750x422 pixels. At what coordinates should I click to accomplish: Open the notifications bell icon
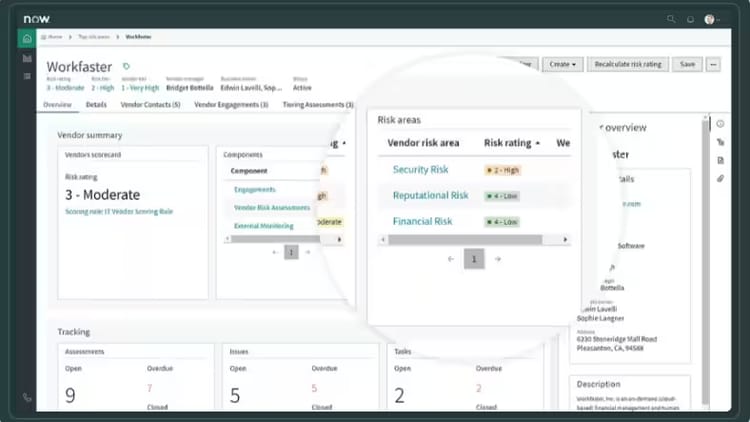tap(690, 20)
